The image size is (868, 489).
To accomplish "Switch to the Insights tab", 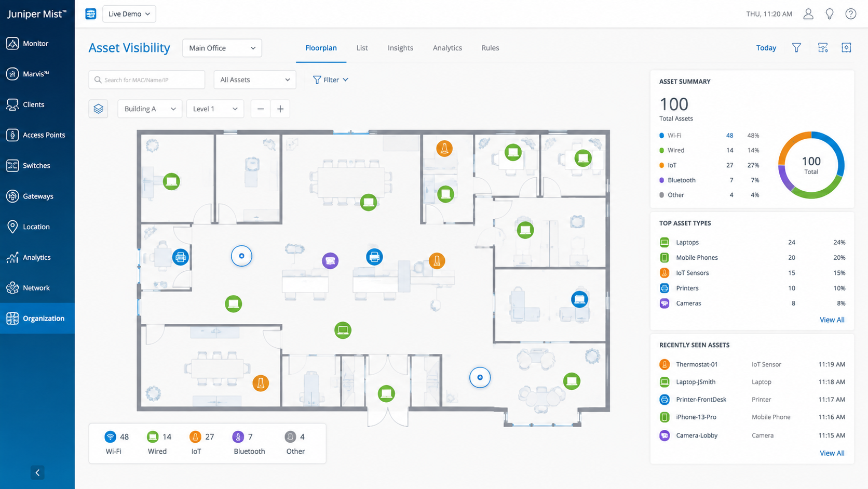I will 400,48.
